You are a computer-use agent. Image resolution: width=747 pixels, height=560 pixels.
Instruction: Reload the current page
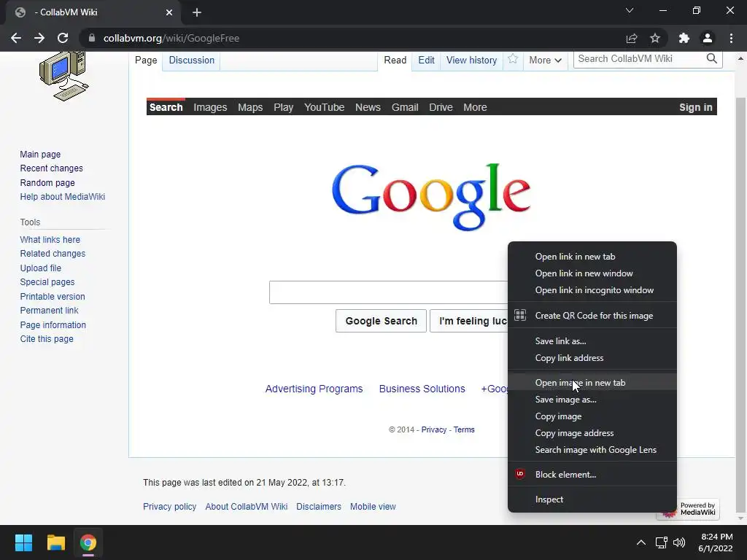coord(63,38)
